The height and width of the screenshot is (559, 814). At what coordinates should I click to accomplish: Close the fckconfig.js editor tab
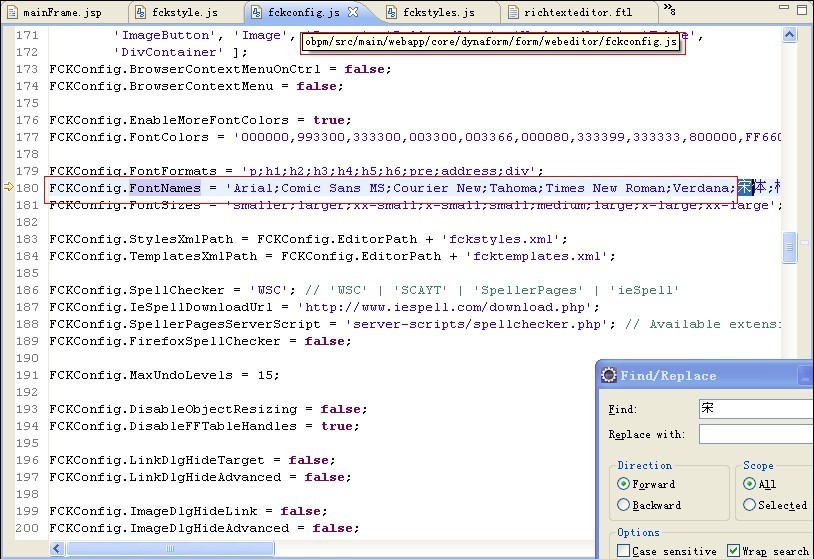(x=353, y=13)
